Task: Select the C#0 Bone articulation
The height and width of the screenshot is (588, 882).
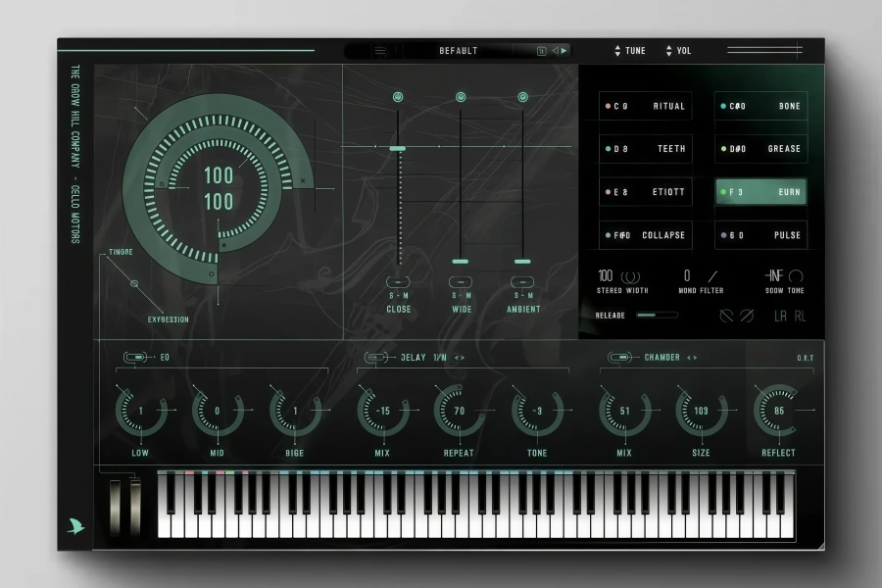Action: tap(760, 106)
